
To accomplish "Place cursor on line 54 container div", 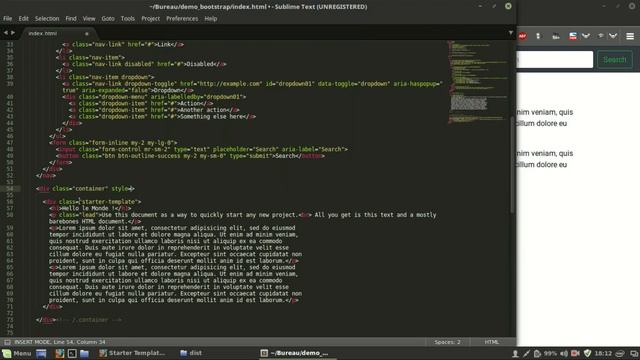I will click(x=85, y=189).
